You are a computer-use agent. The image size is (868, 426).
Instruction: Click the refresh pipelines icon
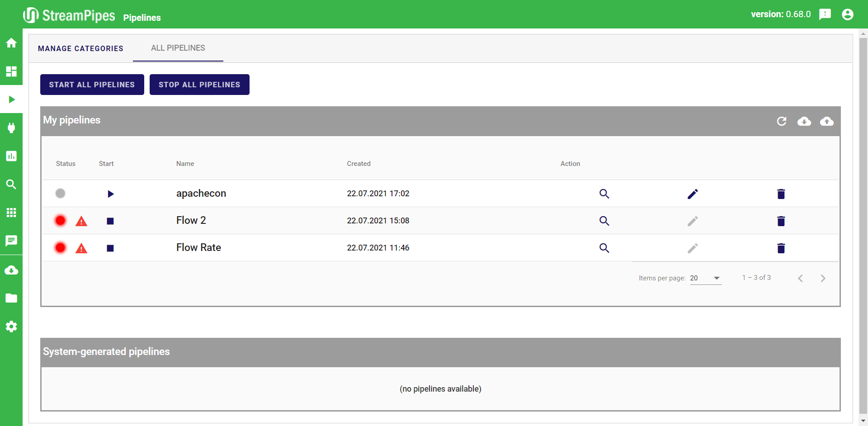point(781,121)
